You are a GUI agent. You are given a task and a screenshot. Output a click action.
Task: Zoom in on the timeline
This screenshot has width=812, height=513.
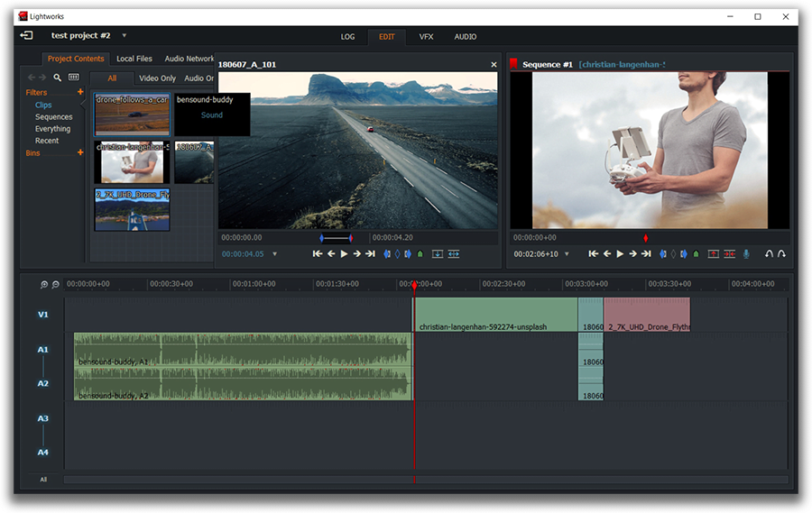[x=44, y=285]
